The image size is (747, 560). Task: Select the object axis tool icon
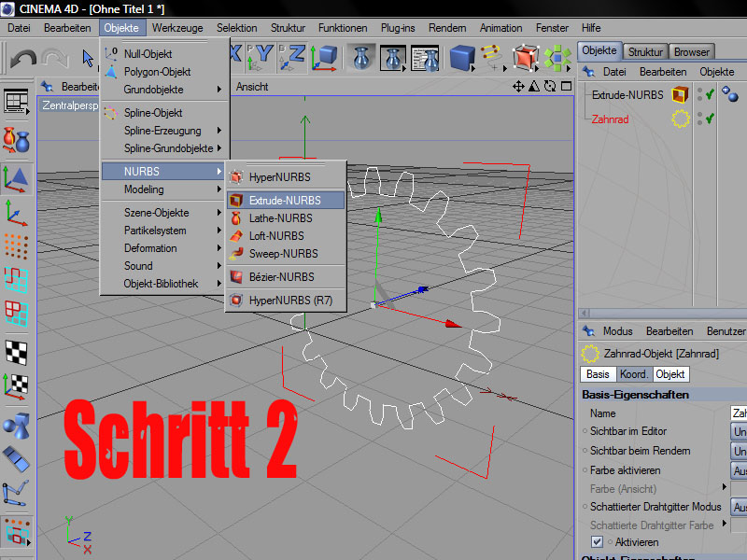(x=16, y=213)
